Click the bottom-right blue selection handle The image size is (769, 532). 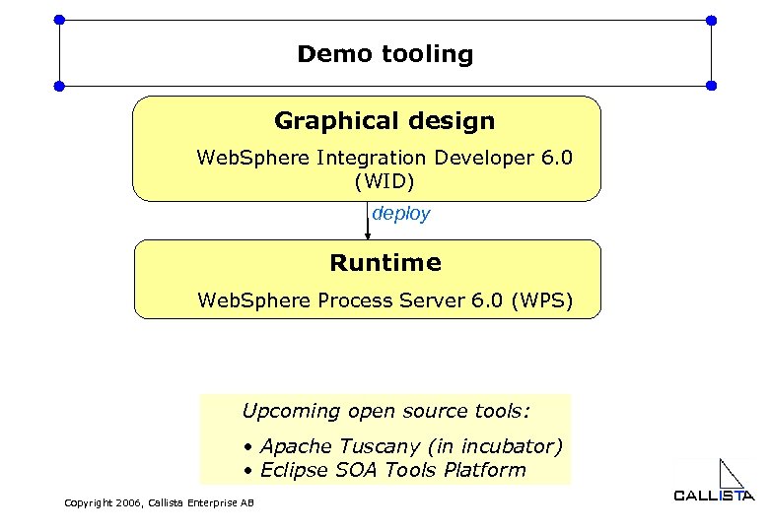point(711,86)
